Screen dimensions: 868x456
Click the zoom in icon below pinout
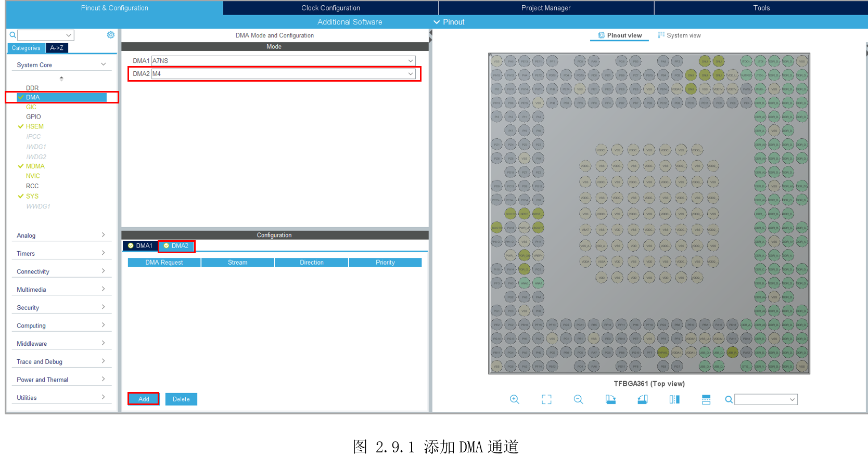click(514, 399)
